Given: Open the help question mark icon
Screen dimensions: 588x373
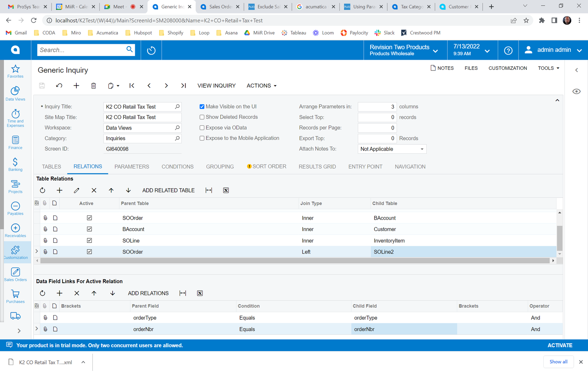Looking at the screenshot, I should (x=508, y=50).
